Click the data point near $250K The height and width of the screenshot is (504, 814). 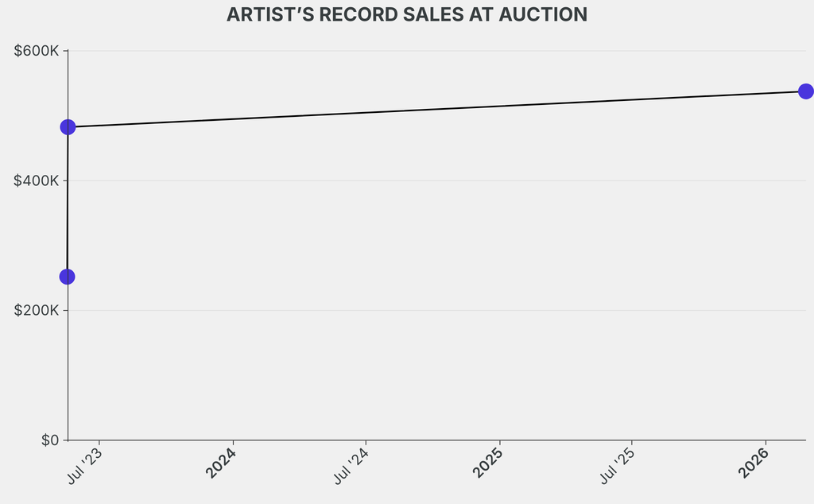68,277
